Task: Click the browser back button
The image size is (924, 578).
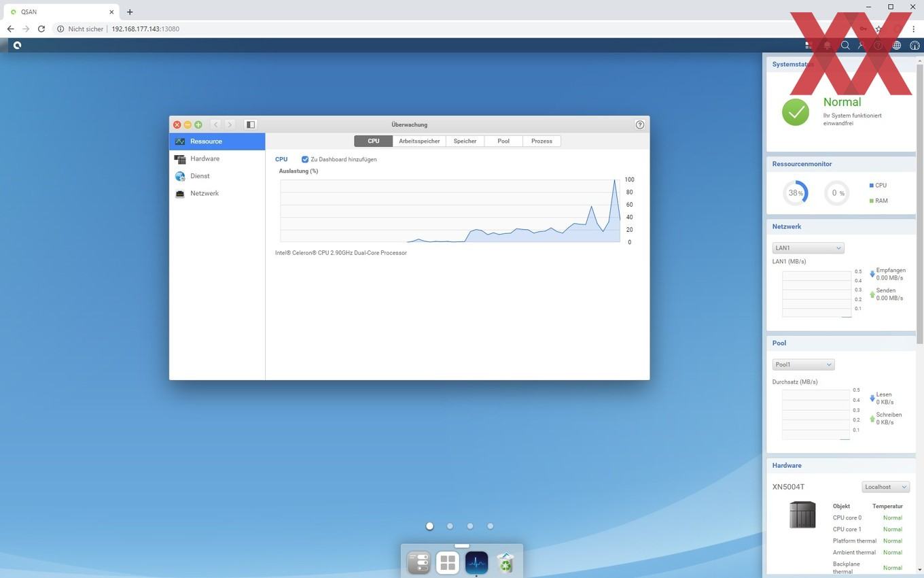Action: [x=10, y=29]
